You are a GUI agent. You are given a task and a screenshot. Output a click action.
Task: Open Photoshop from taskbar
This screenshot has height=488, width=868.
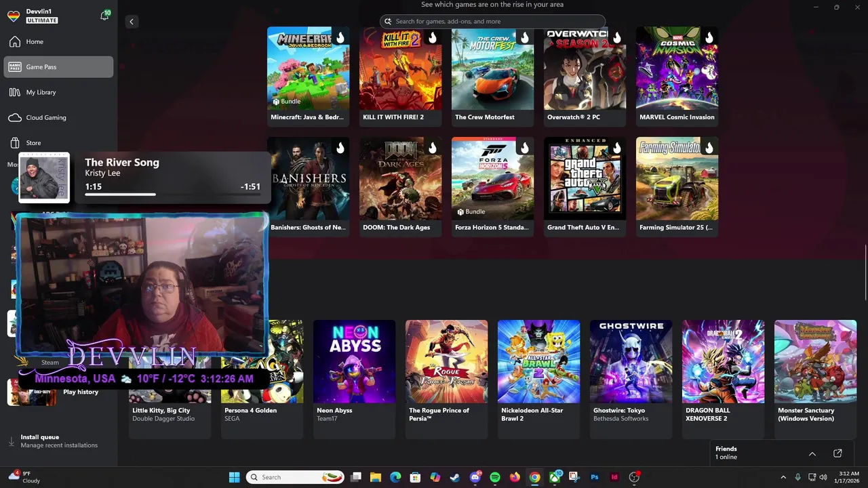595,477
